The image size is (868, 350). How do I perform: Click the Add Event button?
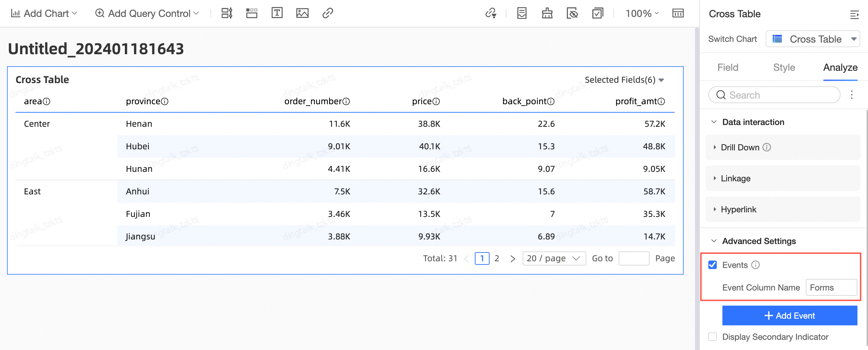pyautogui.click(x=790, y=315)
